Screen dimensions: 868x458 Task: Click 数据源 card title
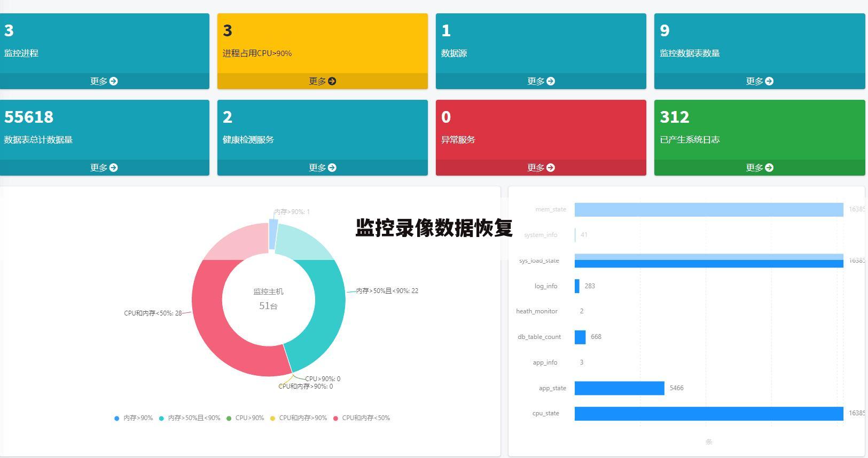[454, 53]
